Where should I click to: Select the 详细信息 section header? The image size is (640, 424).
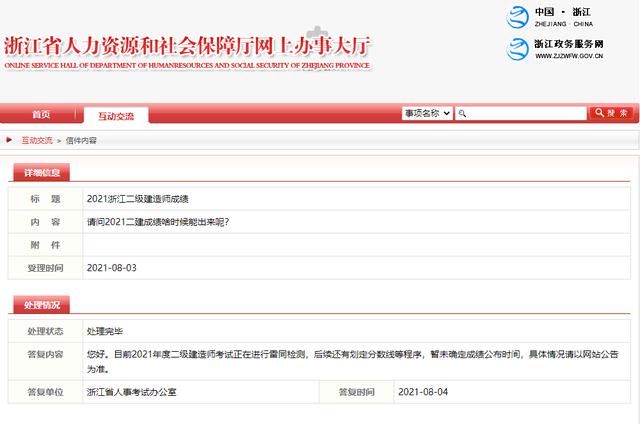(x=42, y=172)
